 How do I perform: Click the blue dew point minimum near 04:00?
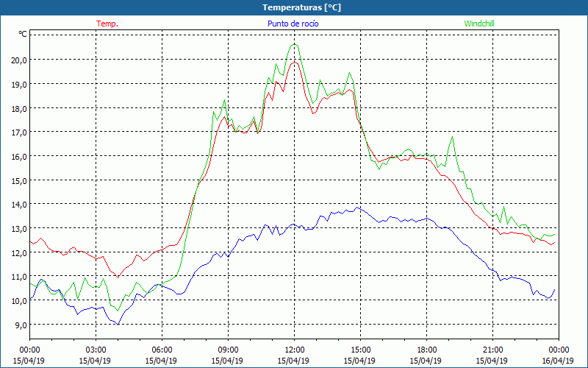click(118, 325)
